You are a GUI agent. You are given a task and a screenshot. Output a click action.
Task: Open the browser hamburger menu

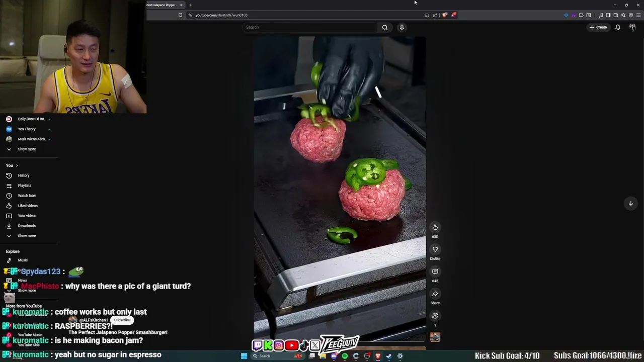pyautogui.click(x=638, y=15)
